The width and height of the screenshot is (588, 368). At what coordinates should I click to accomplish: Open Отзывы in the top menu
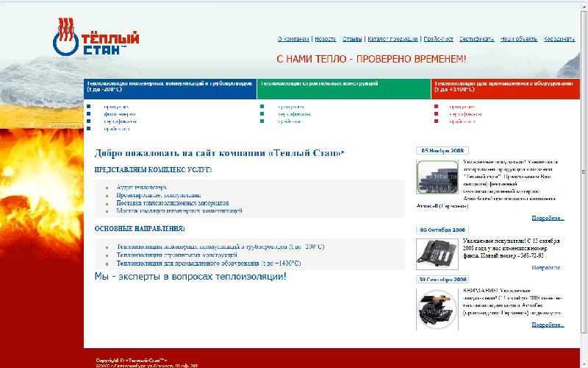(352, 39)
